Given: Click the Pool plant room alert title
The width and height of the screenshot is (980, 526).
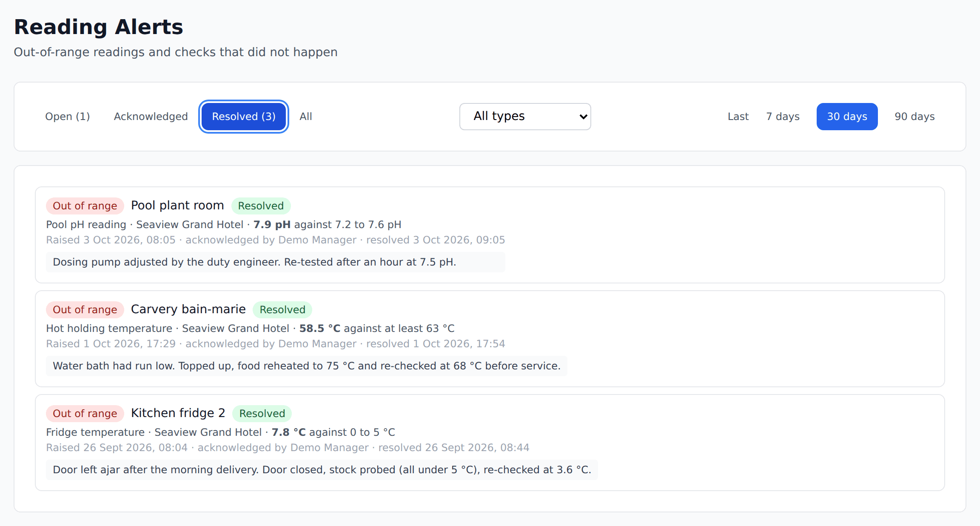Looking at the screenshot, I should (177, 206).
